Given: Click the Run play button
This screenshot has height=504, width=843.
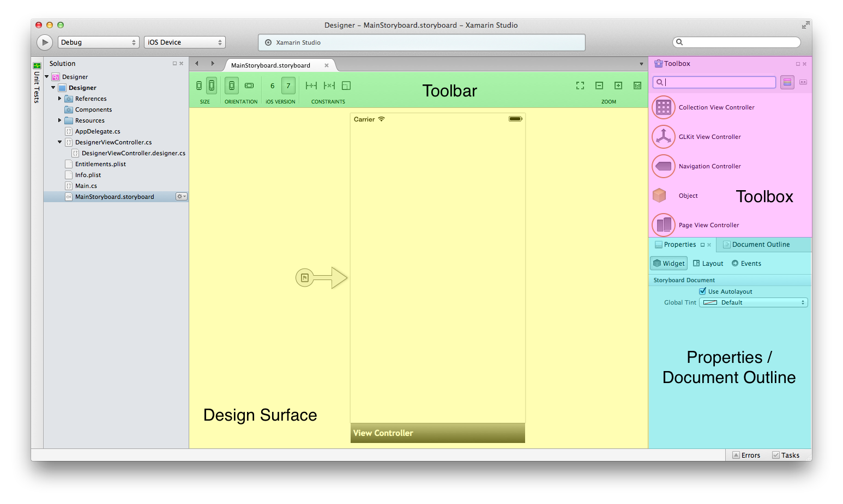Looking at the screenshot, I should point(45,42).
